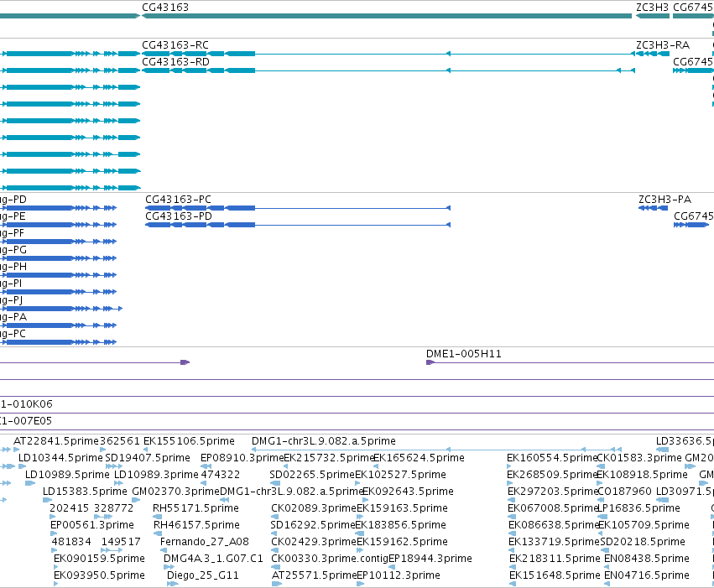Viewport: 714px width, 588px height.
Task: Open the CG43163-RC transcript label
Action: pos(175,45)
